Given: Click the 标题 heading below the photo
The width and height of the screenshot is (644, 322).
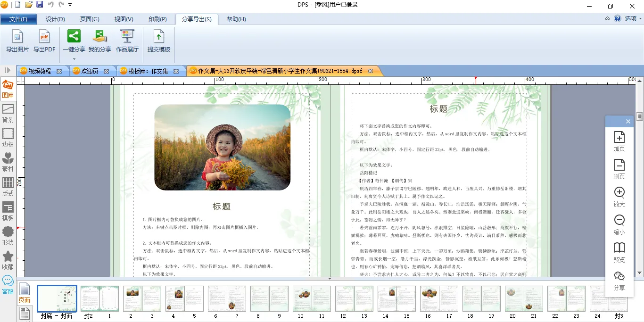Looking at the screenshot, I should tap(222, 206).
